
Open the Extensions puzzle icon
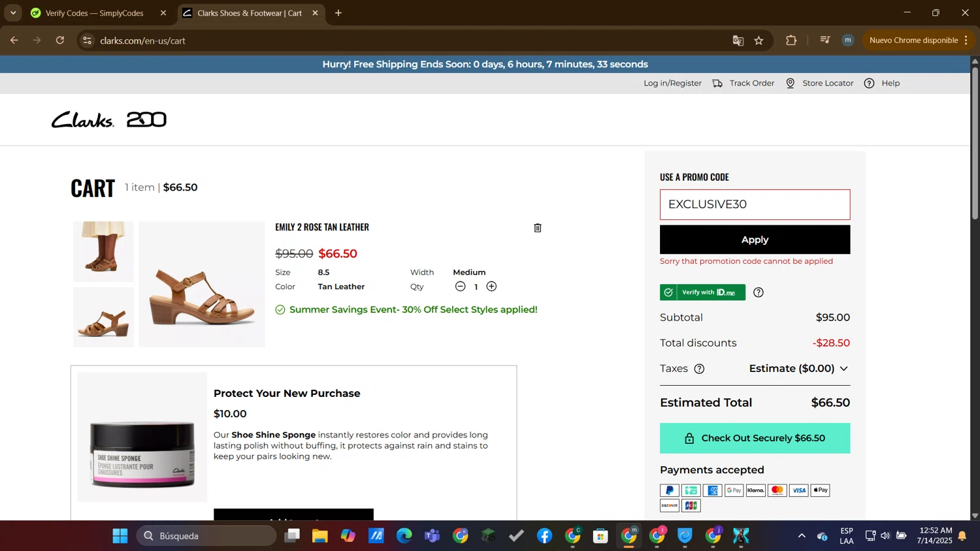791,40
